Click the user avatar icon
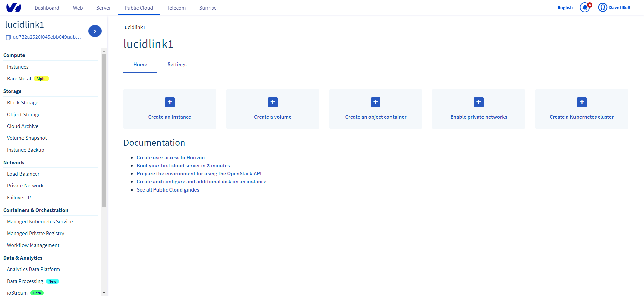This screenshot has width=644, height=296. click(x=603, y=7)
